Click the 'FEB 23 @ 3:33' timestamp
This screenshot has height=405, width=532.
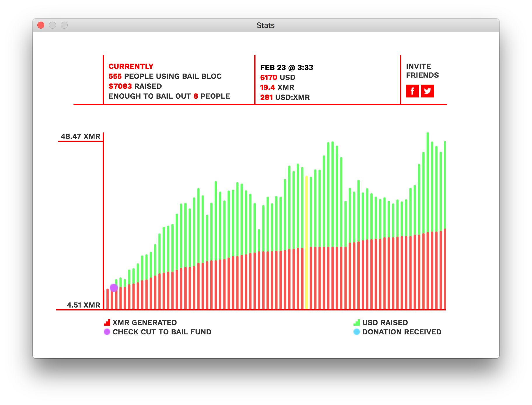pos(286,68)
